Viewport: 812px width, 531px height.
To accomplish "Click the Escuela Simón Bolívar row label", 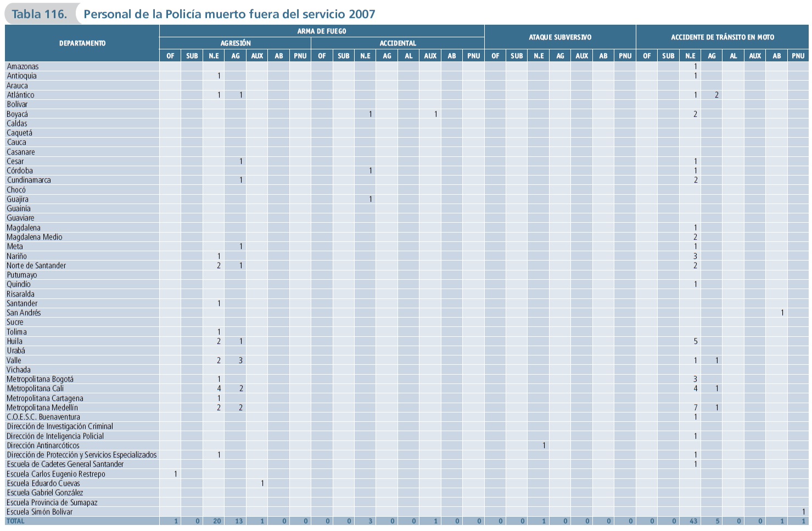I will [x=40, y=512].
